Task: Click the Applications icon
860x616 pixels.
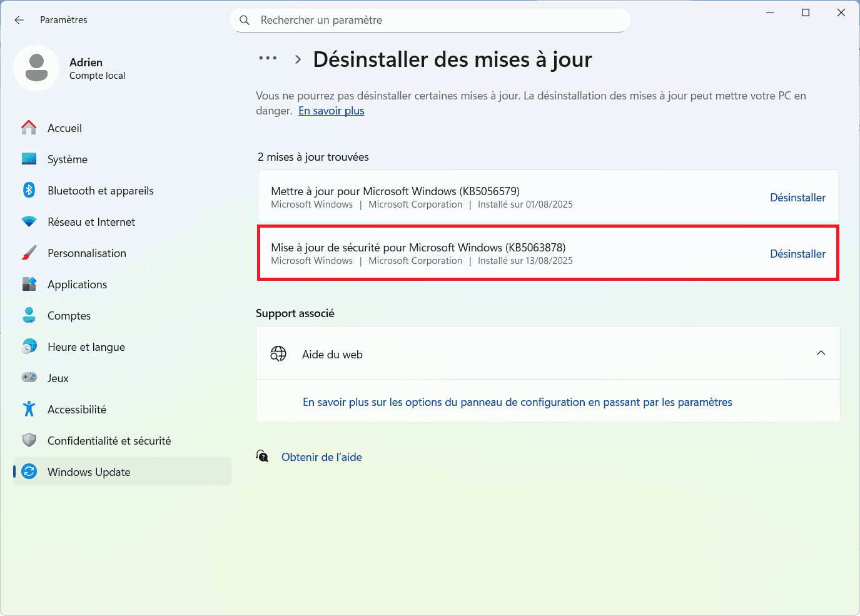Action: [29, 284]
